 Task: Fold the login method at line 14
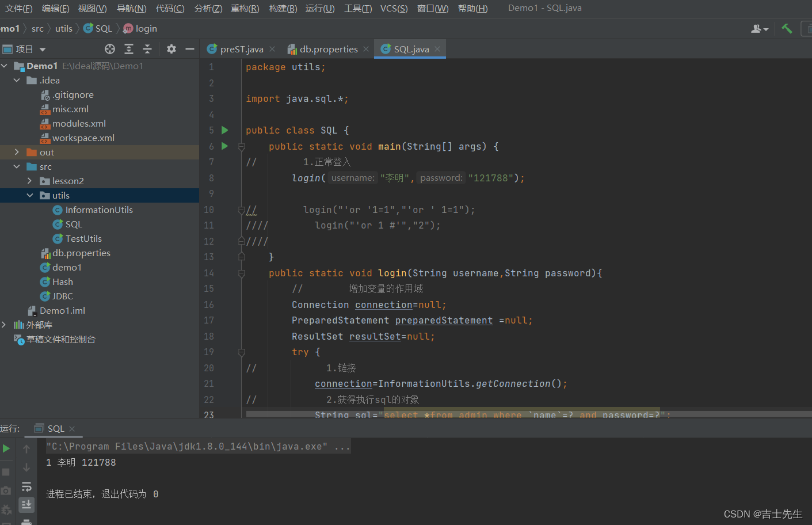[242, 273]
